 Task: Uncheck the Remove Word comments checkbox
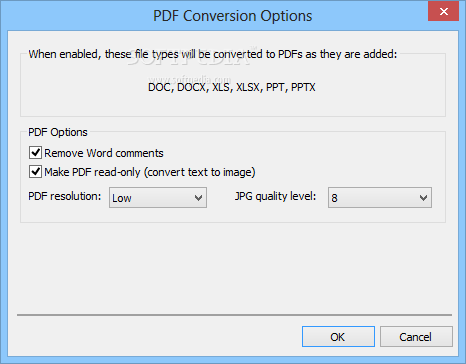[35, 153]
